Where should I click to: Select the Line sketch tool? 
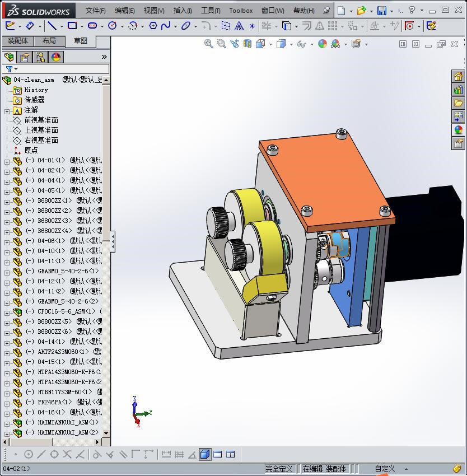[52, 26]
